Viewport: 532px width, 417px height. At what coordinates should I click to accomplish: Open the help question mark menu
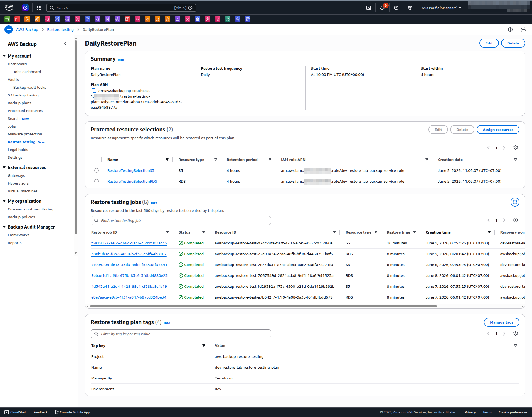click(396, 8)
